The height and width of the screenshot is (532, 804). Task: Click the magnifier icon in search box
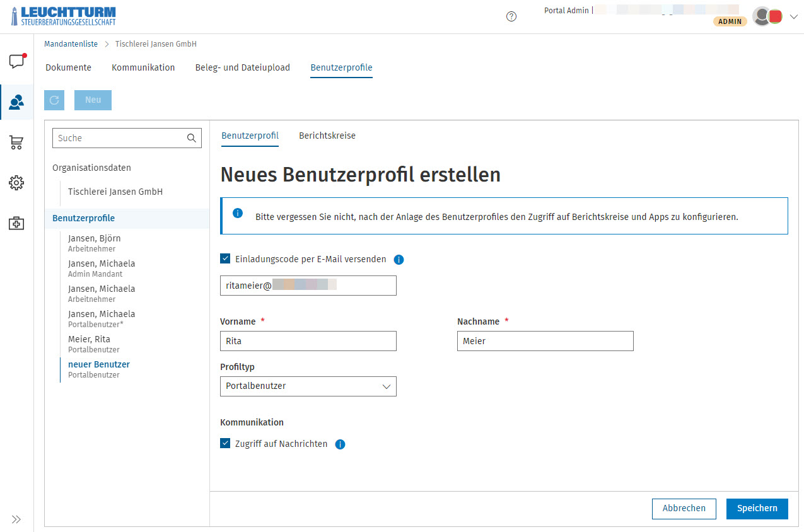(x=192, y=138)
